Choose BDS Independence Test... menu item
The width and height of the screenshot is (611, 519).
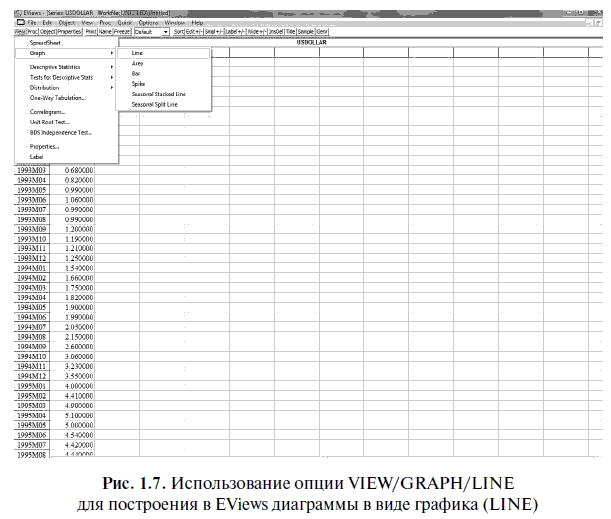click(66, 132)
